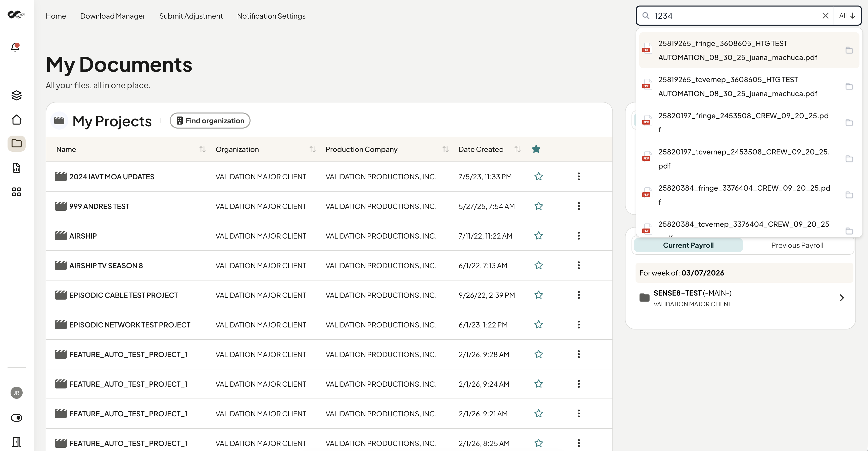Favorite AIRSHIP TV SEASON 8
Viewport: 868px width, 451px height.
(x=539, y=265)
